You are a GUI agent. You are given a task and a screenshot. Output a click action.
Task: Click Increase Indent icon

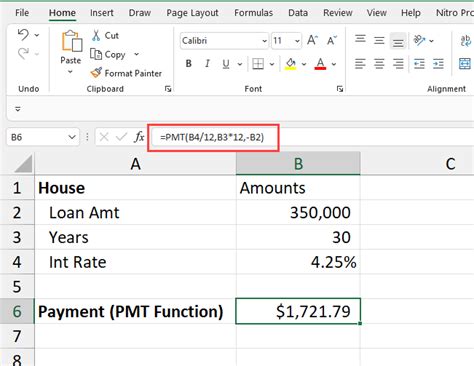[x=438, y=63]
